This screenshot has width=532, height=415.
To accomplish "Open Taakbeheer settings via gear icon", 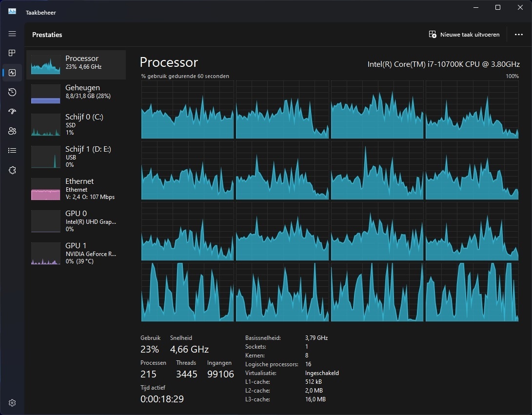I will pyautogui.click(x=12, y=402).
